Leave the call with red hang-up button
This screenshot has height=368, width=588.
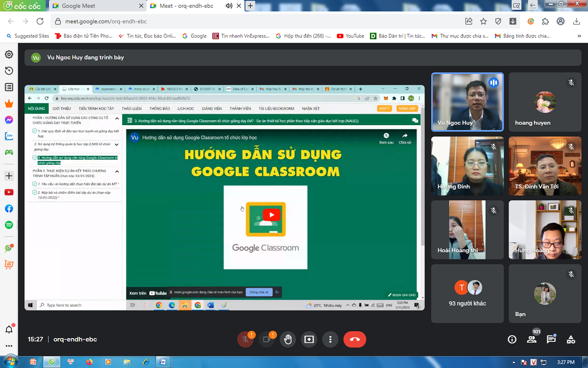(x=355, y=339)
